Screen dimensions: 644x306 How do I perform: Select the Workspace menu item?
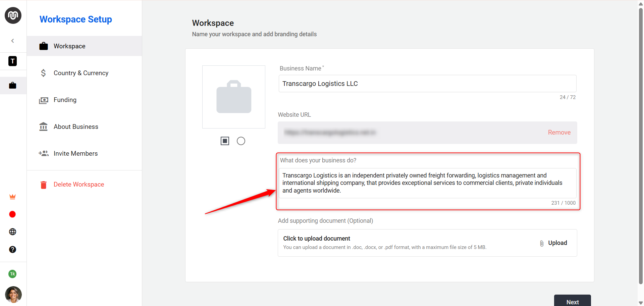coord(85,46)
